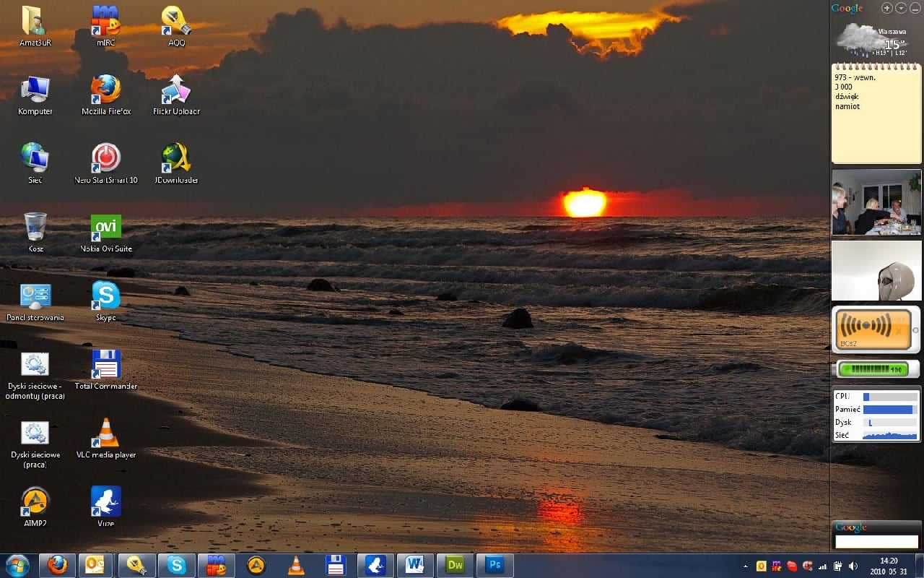Open mIRC from the taskbar

pos(216,565)
